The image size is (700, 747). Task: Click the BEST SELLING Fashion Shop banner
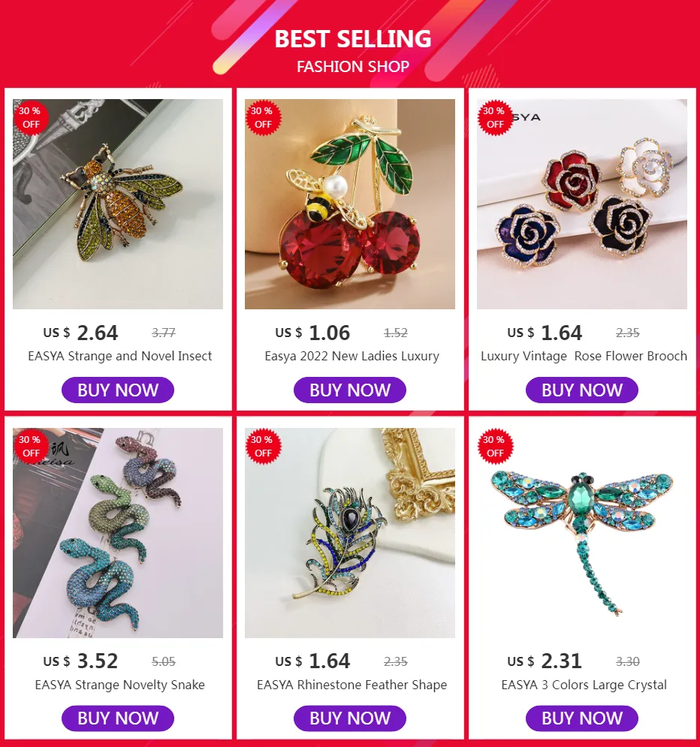click(x=350, y=44)
